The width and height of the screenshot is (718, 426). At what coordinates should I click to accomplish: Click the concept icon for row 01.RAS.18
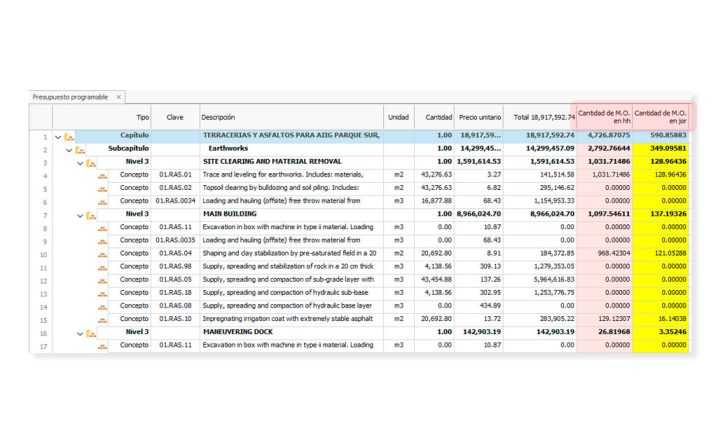point(102,294)
